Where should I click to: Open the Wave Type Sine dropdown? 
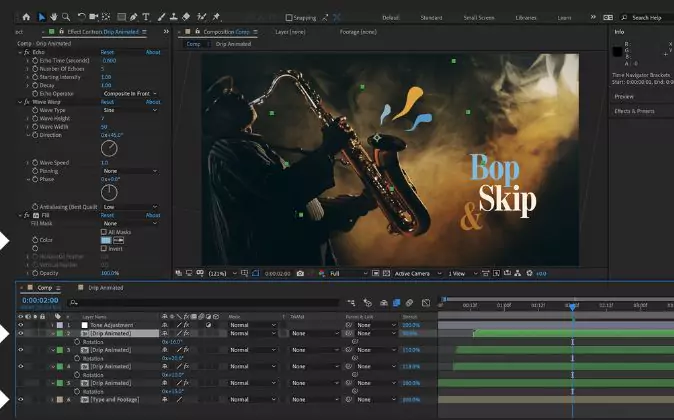(130, 110)
